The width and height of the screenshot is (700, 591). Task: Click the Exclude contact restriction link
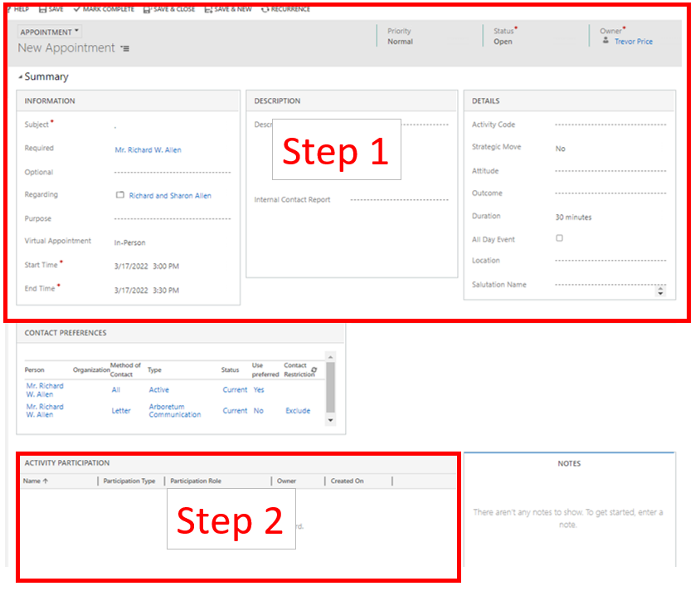[x=298, y=411]
